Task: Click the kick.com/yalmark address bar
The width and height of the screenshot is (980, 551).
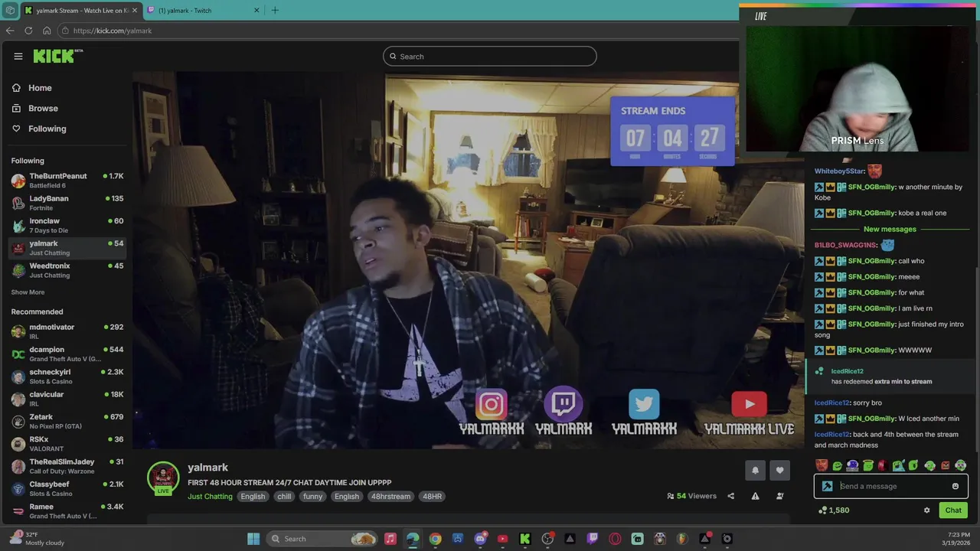Action: [398, 31]
